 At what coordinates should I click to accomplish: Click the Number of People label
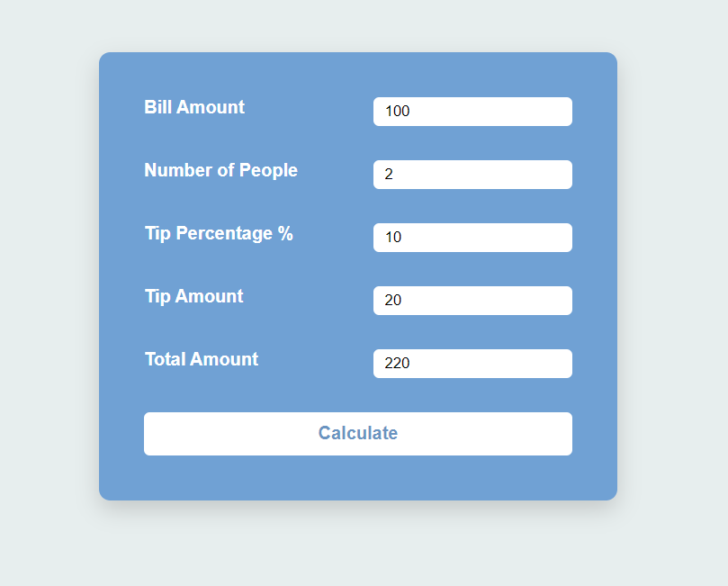[x=220, y=170]
